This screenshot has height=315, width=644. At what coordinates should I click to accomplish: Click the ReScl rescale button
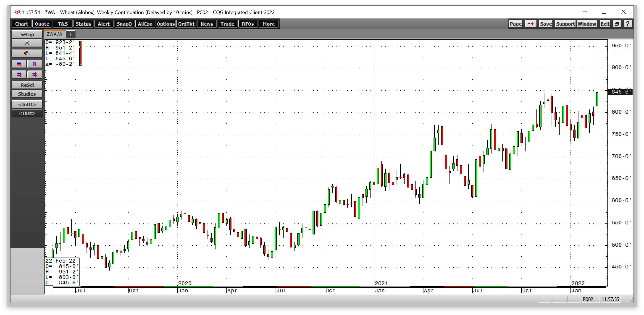point(27,85)
